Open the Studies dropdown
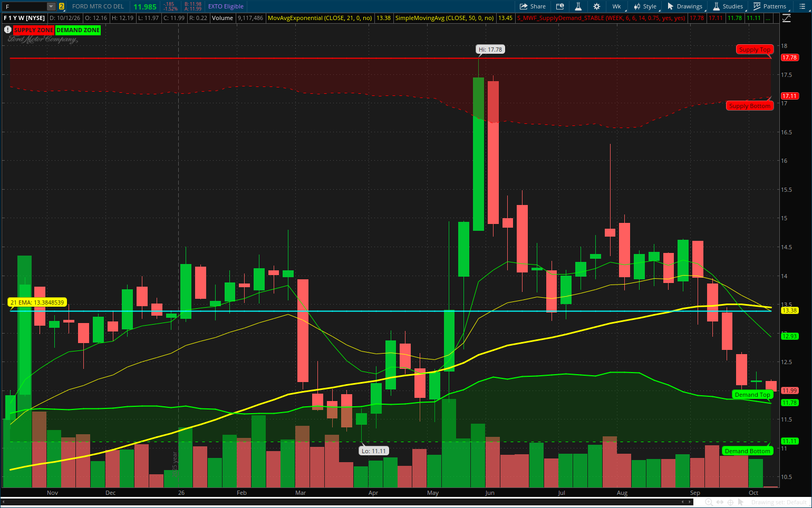This screenshot has height=508, width=812. point(728,6)
